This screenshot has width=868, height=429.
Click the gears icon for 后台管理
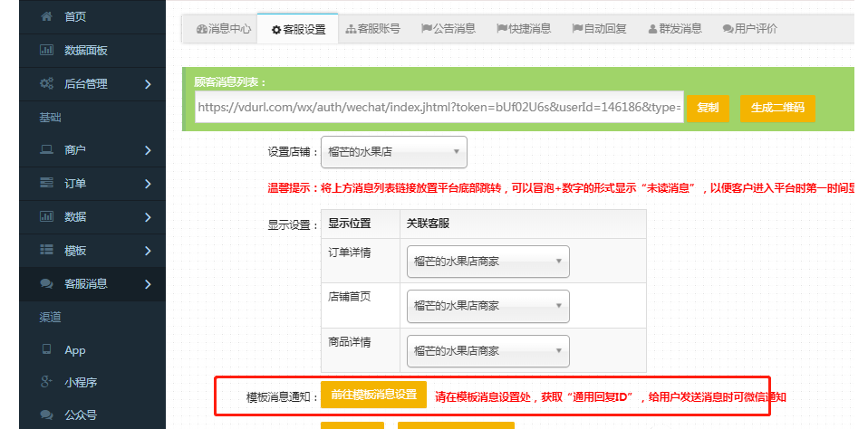(46, 84)
